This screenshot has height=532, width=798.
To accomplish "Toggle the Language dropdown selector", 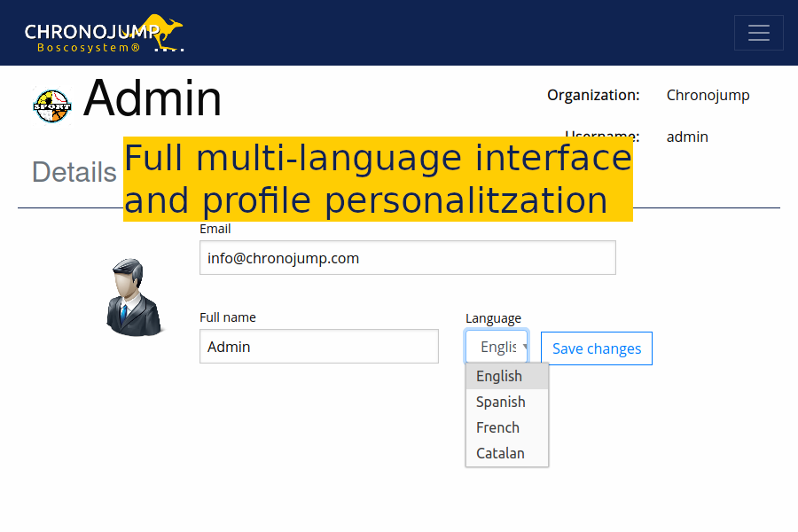I will (497, 347).
